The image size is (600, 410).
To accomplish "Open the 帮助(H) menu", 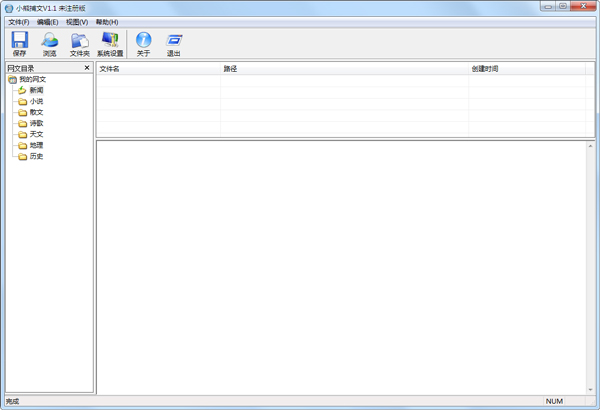I will pyautogui.click(x=107, y=22).
